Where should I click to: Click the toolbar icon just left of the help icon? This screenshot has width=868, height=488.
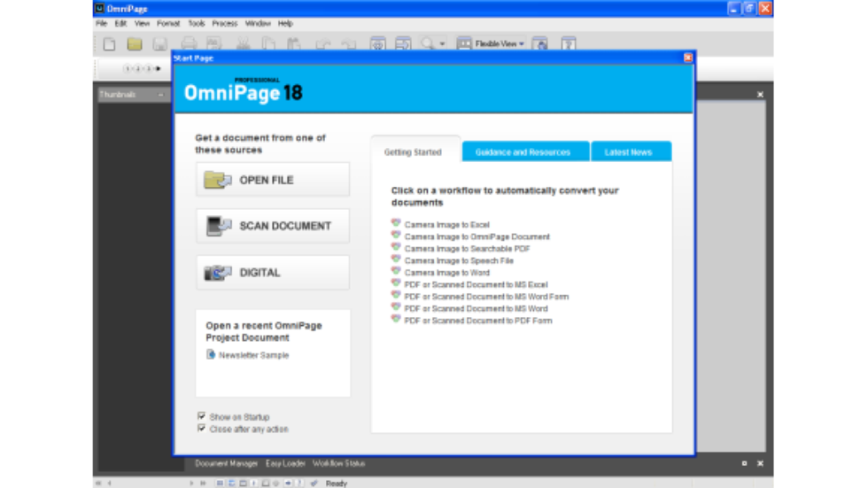(540, 43)
